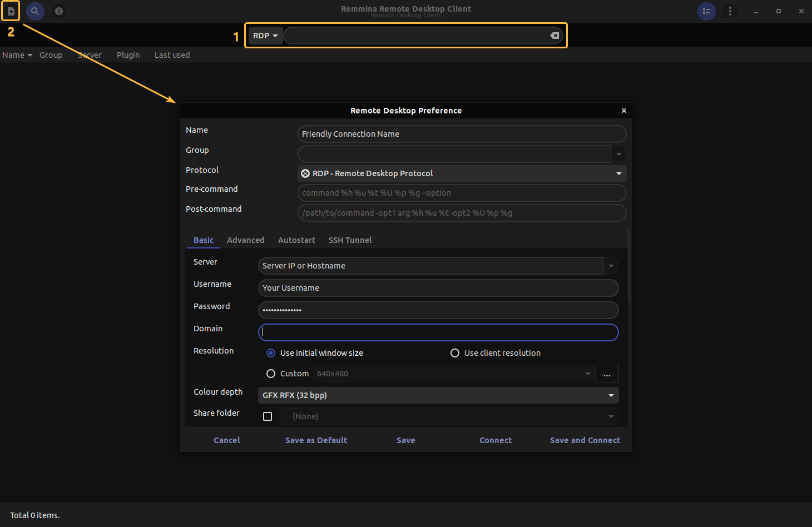This screenshot has width=812, height=527.
Task: Click the Cancel button
Action: tap(227, 440)
